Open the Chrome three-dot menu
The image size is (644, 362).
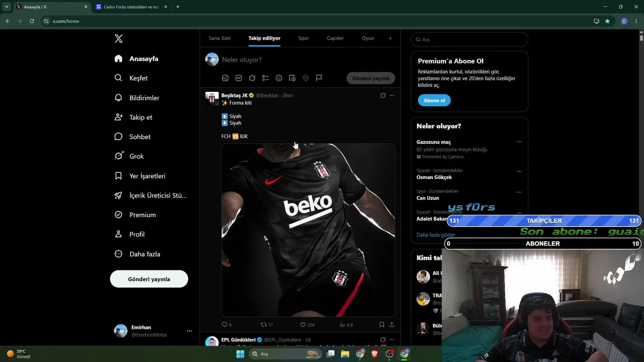(x=636, y=21)
